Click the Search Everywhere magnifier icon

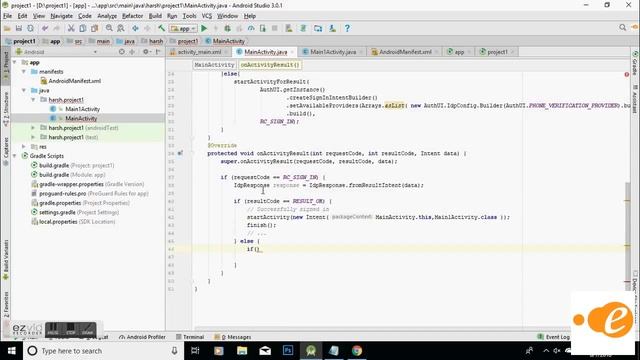622,27
